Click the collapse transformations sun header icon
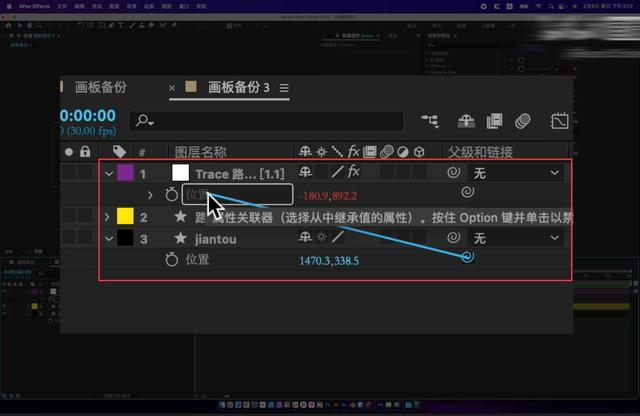The image size is (640, 416). [x=322, y=152]
